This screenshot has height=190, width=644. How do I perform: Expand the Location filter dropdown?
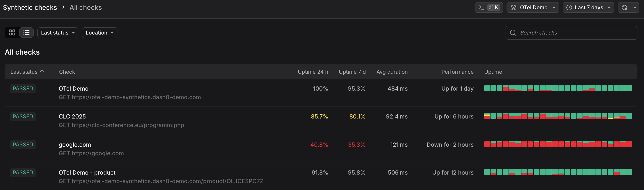click(100, 33)
